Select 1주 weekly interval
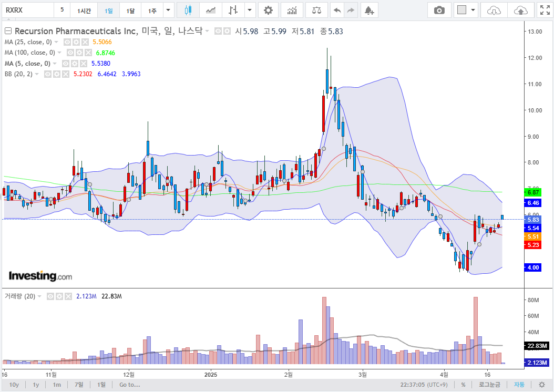Image resolution: width=554 pixels, height=392 pixels. pos(152,10)
